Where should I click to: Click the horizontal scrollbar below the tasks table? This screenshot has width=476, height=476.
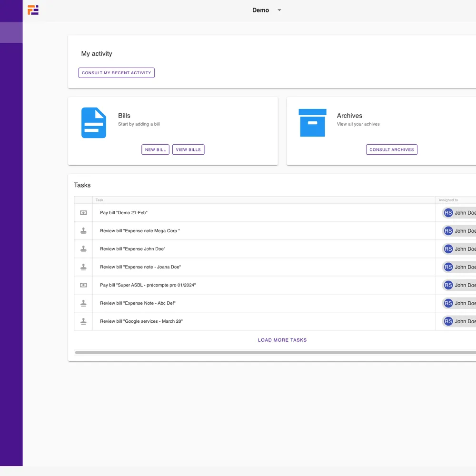(x=276, y=352)
